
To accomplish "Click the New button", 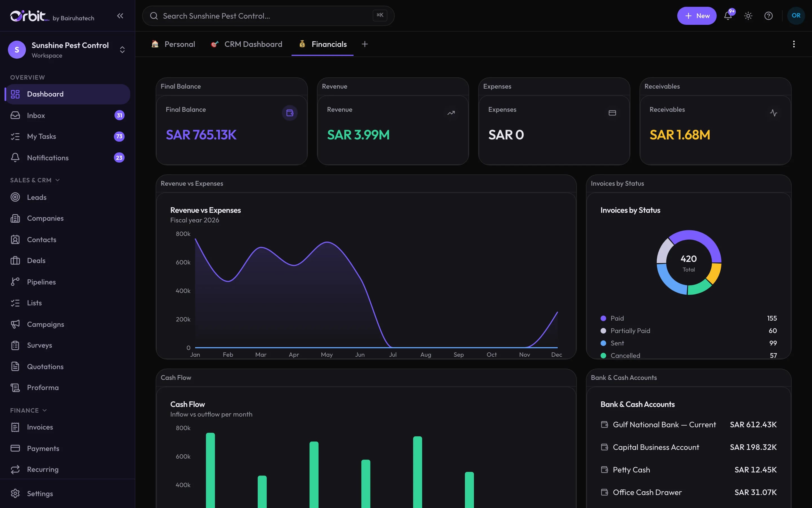I will tap(697, 16).
